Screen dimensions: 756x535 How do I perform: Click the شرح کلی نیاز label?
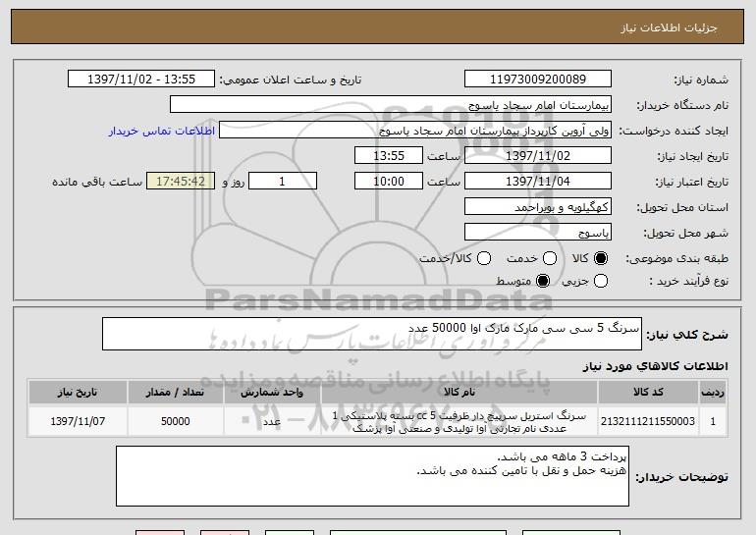tap(687, 334)
